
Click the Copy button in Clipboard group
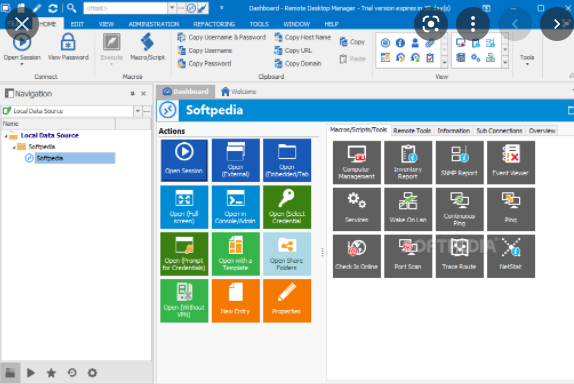[352, 42]
